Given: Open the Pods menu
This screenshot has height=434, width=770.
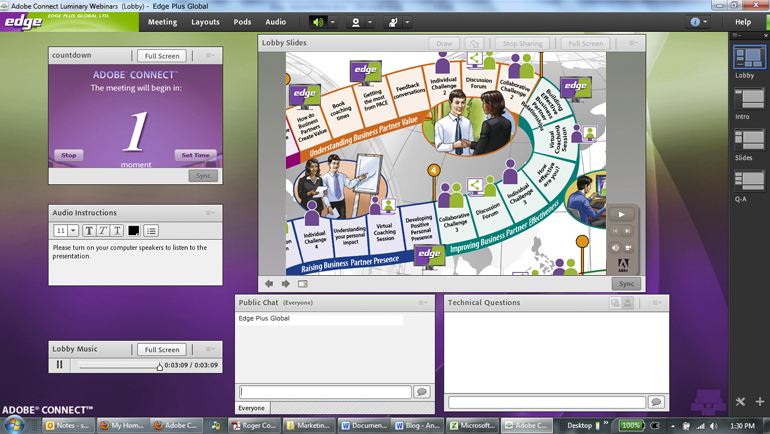Looking at the screenshot, I should [242, 22].
